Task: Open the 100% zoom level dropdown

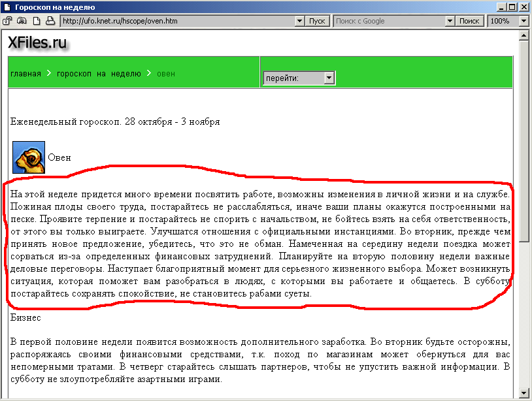Action: click(x=524, y=21)
